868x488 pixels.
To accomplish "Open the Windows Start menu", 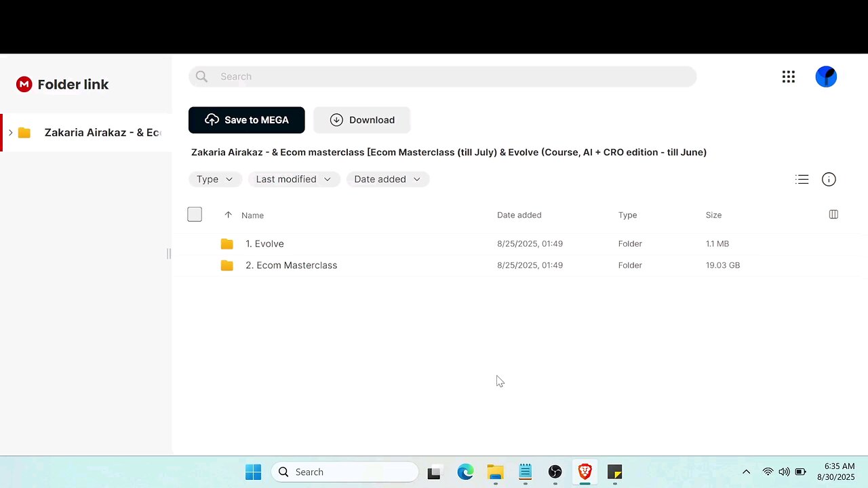I will click(253, 472).
